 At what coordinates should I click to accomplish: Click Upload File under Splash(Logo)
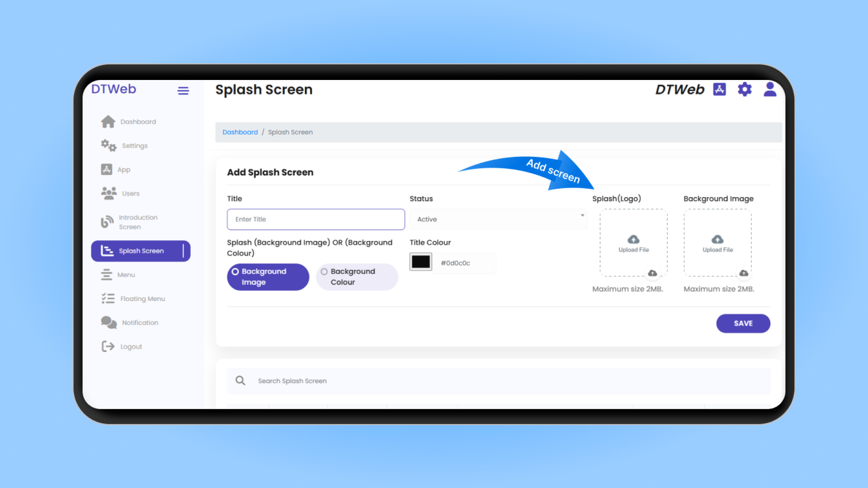(632, 244)
